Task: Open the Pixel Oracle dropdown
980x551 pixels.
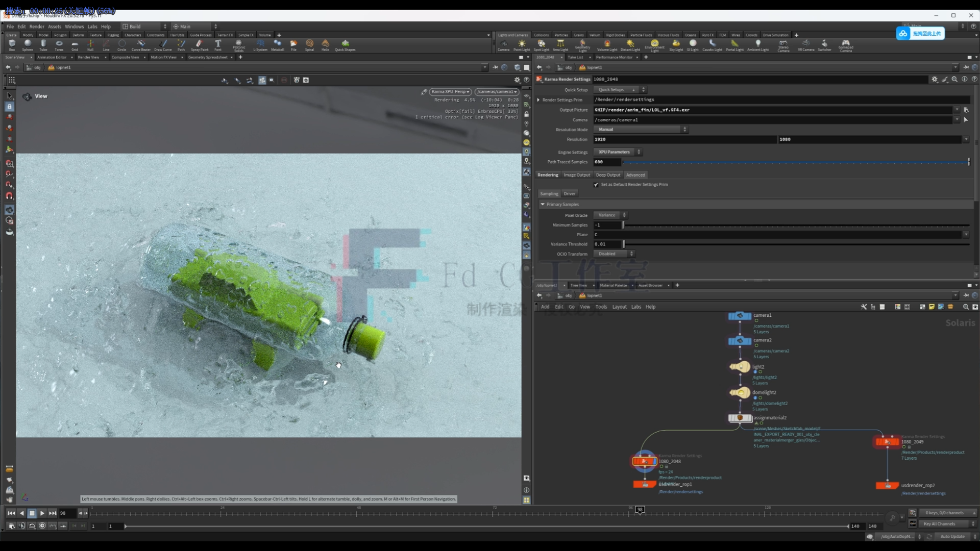Action: pos(610,215)
